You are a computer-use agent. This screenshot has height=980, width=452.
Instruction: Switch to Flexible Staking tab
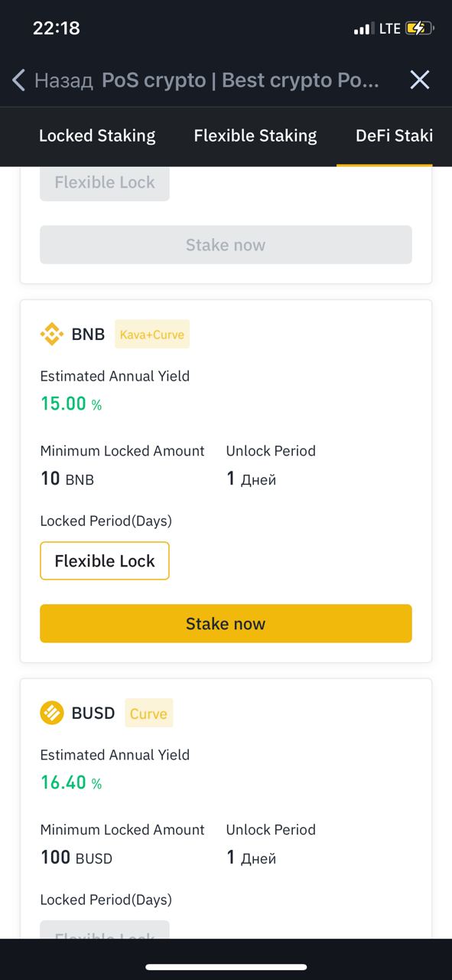click(255, 136)
